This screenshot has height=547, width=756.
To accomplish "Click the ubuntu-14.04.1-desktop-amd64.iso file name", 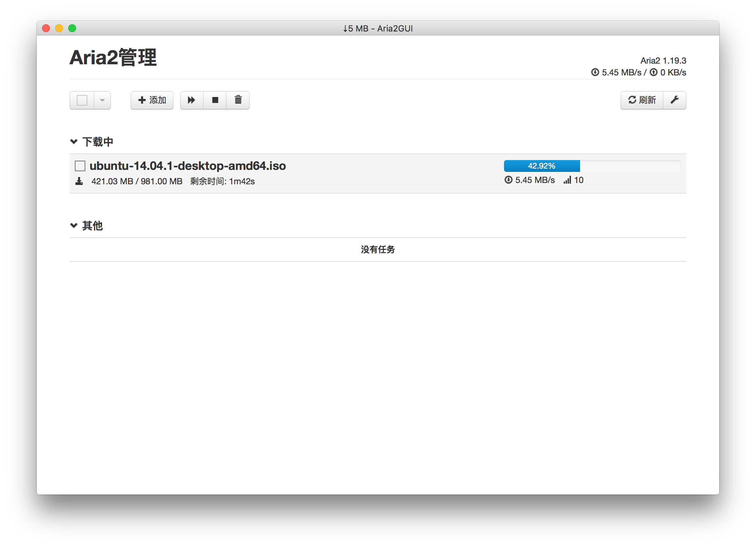I will (x=188, y=166).
